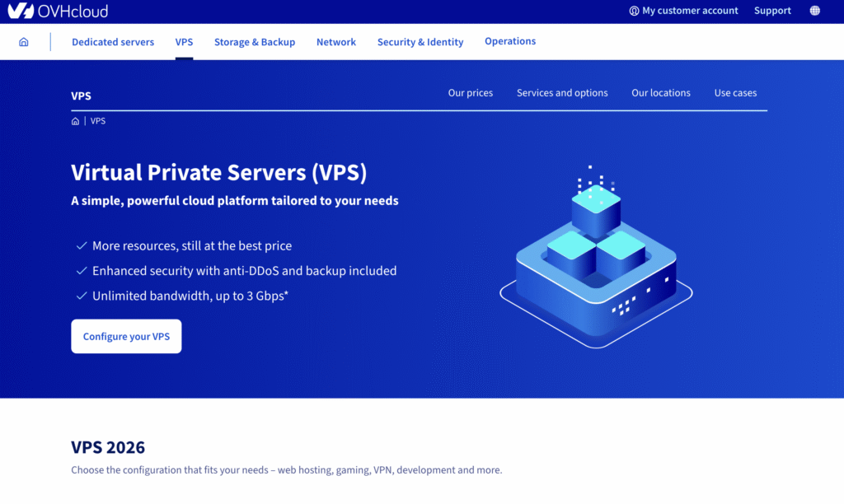844x504 pixels.
Task: Click the VPS breadcrumb link
Action: (x=98, y=120)
